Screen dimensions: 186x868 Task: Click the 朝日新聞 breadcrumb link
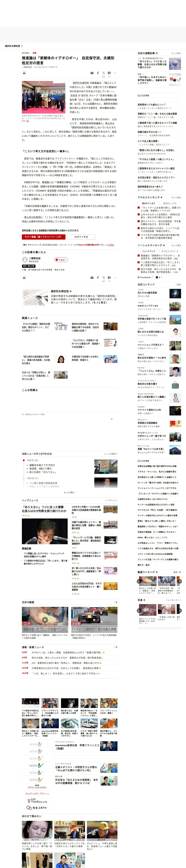(25, 53)
